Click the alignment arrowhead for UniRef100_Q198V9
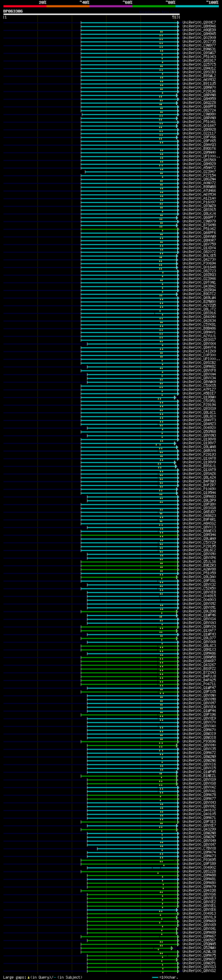 pyautogui.click(x=175, y=463)
